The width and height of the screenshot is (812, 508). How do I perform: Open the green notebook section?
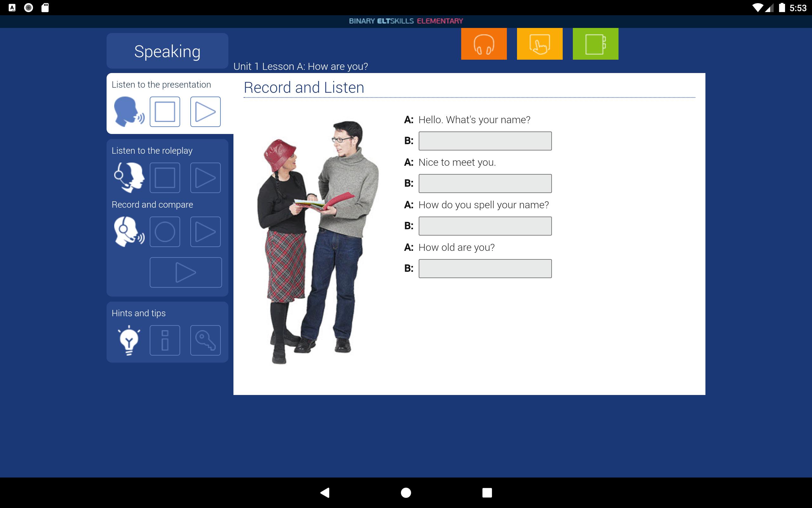(595, 44)
